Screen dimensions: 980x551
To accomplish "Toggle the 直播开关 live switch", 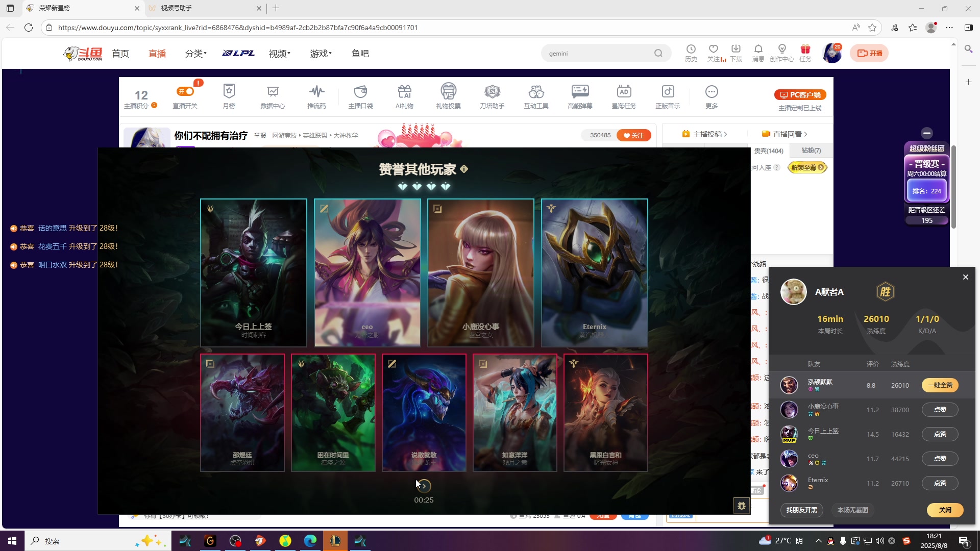I will tap(185, 91).
